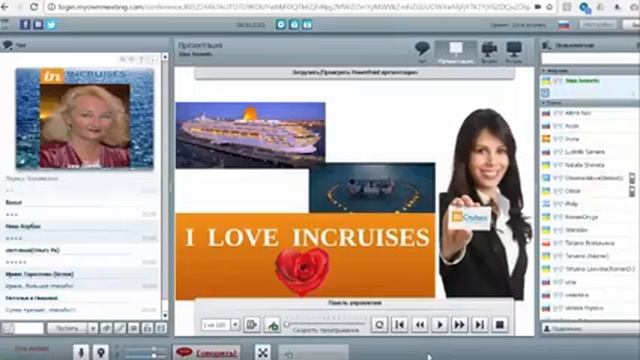This screenshot has height=360, width=640.
Task: Open the camera indicator in the address bar
Action: (538, 7)
